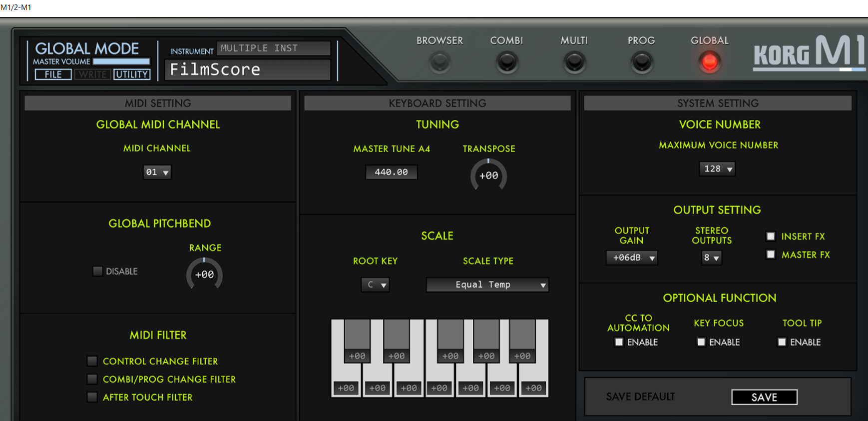
Task: Enable CC to Automation checkbox
Action: (619, 342)
